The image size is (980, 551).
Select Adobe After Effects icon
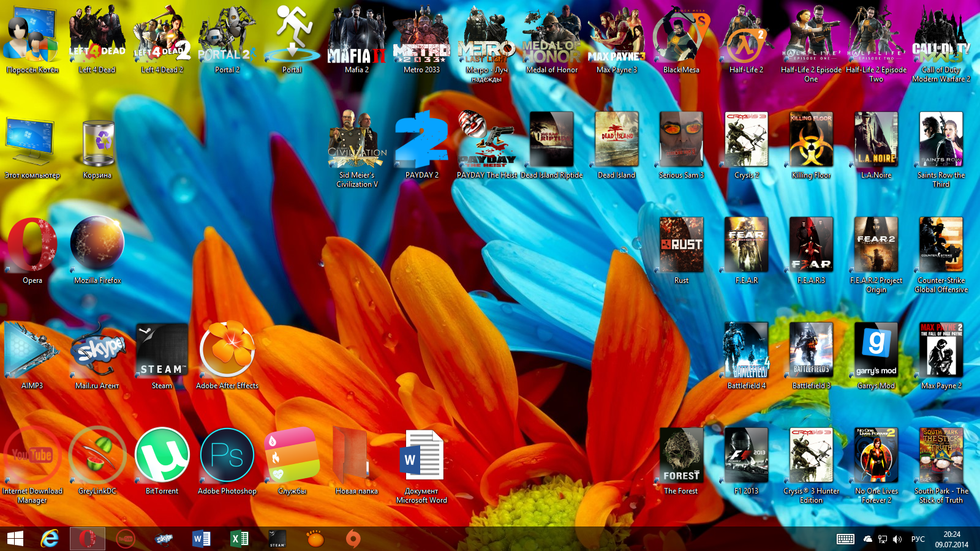coord(227,350)
